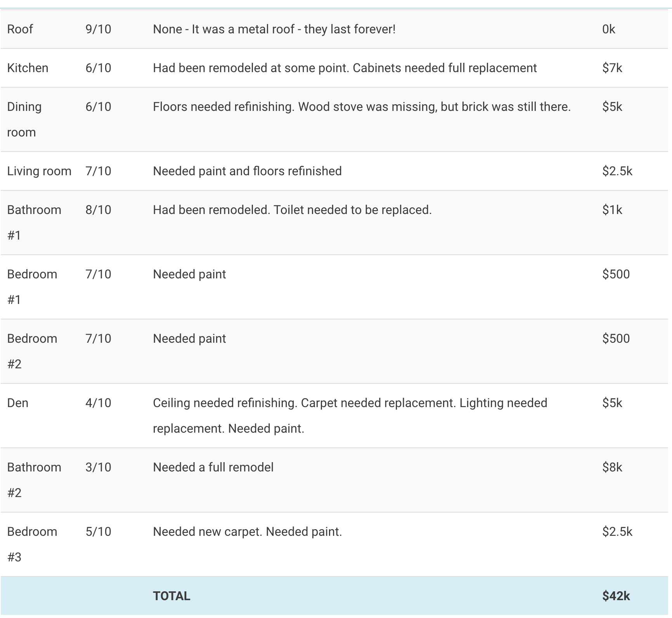Select the Bedroom #1 $500 cost

coord(616,274)
